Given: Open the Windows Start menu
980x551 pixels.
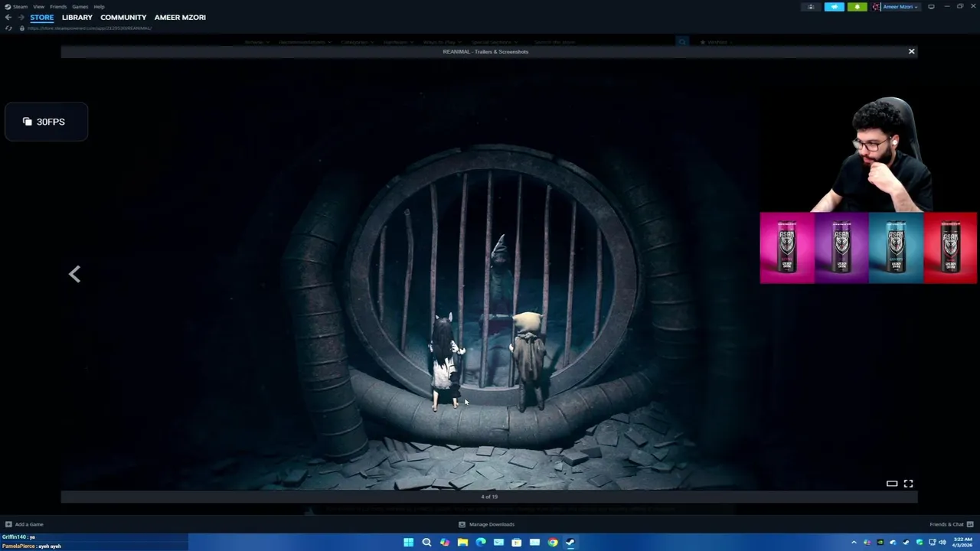Looking at the screenshot, I should pos(409,543).
